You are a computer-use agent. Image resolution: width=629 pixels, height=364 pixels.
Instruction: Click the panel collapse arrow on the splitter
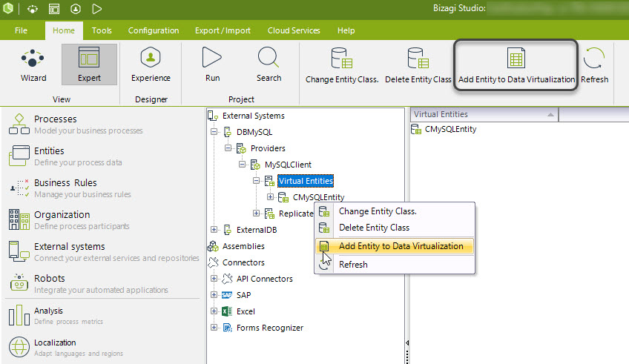coord(407,343)
